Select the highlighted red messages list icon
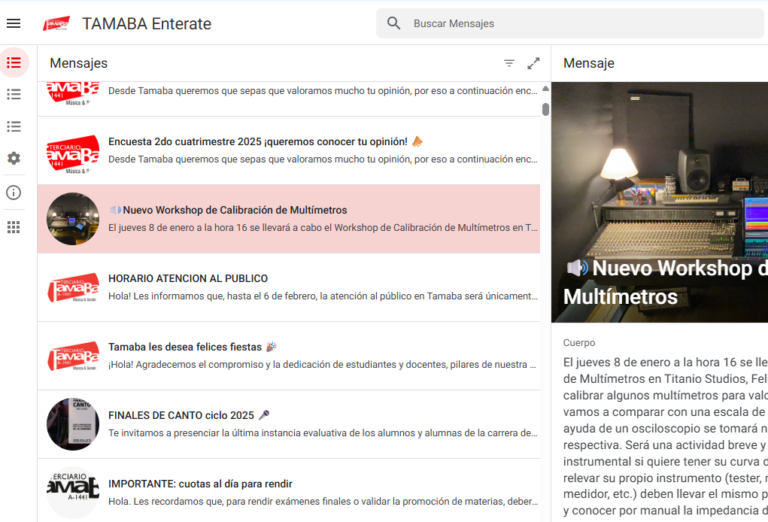This screenshot has width=768, height=522. (x=13, y=62)
